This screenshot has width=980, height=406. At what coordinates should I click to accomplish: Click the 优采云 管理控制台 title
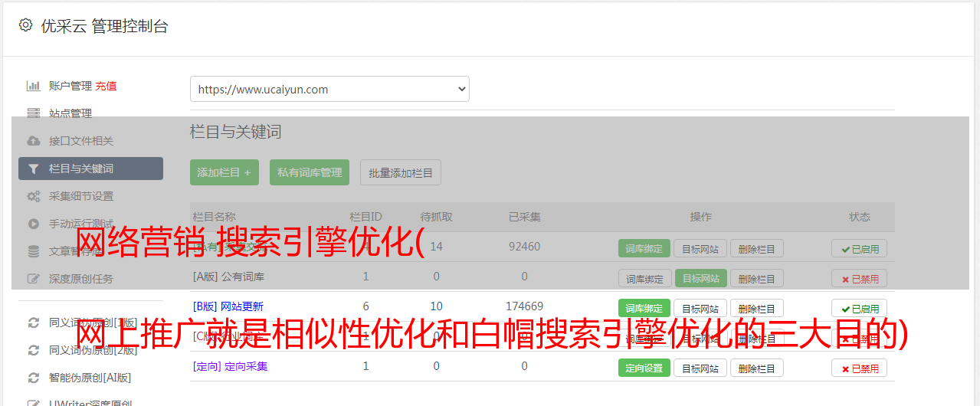pyautogui.click(x=104, y=26)
